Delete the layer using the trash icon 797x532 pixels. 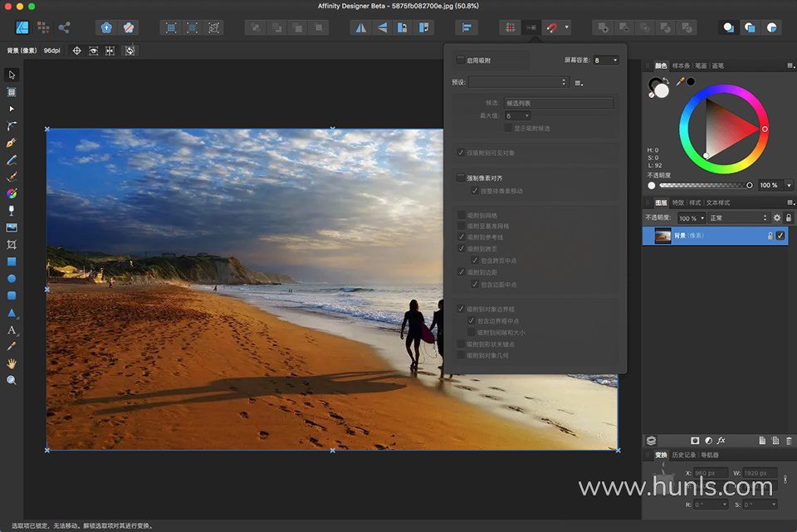789,440
